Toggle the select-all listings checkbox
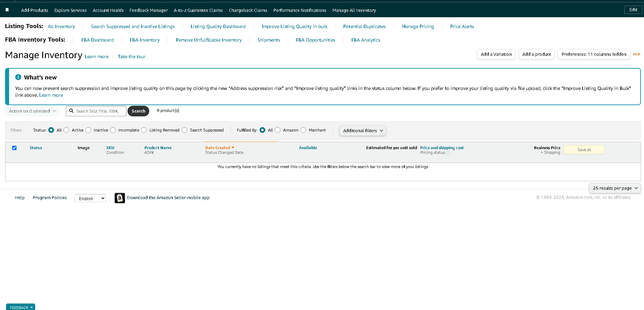 tap(14, 148)
